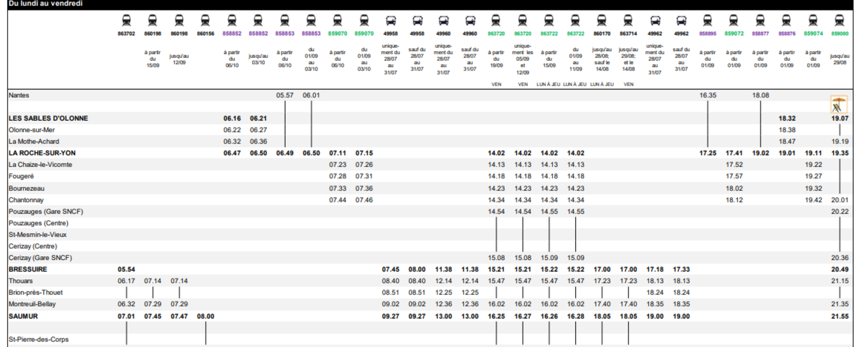Select train icon for 863722 du 01/09 au 11/09
Viewport: 868px width, 347px height.
click(576, 20)
